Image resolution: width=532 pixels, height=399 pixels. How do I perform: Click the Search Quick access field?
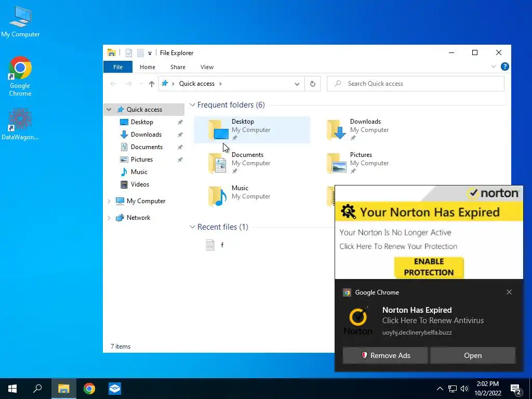(415, 84)
